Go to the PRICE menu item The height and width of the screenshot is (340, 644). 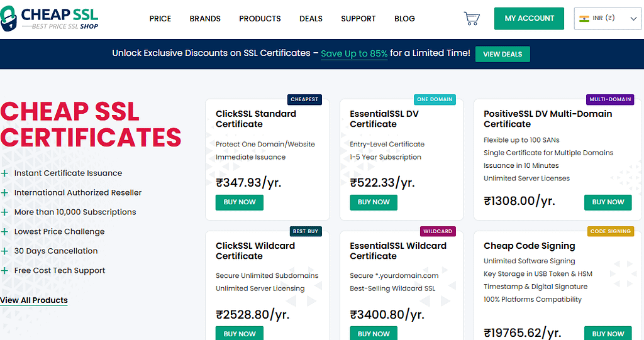coord(160,18)
